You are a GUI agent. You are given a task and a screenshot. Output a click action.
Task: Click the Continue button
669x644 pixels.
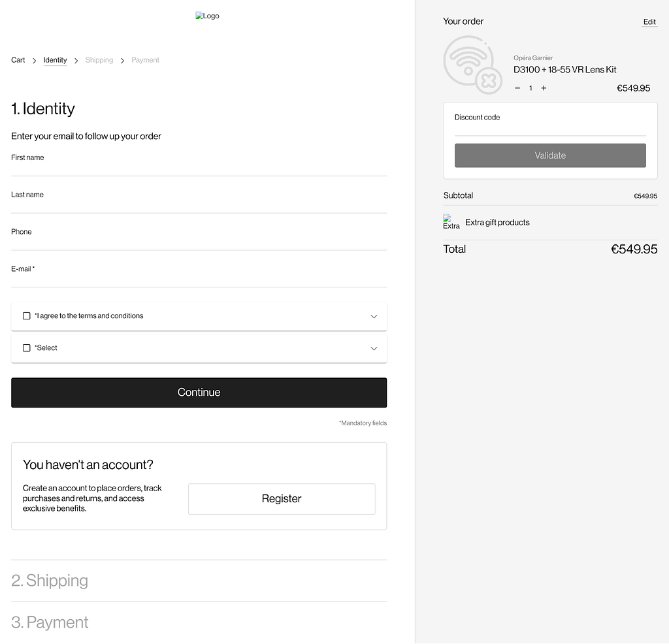point(199,393)
